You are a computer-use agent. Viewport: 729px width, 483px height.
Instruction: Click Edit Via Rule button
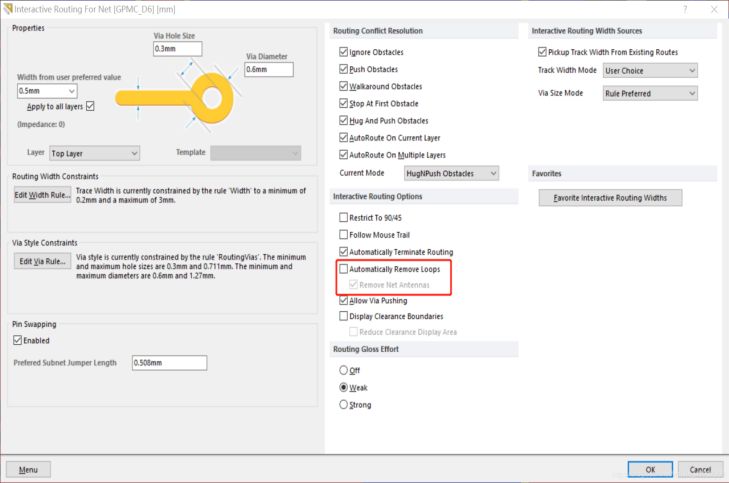click(x=41, y=261)
